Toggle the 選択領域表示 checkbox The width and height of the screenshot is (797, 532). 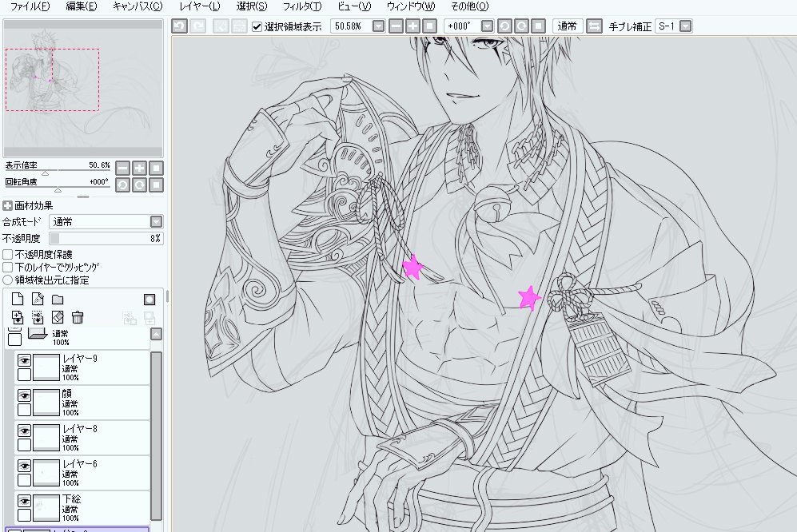pos(257,26)
